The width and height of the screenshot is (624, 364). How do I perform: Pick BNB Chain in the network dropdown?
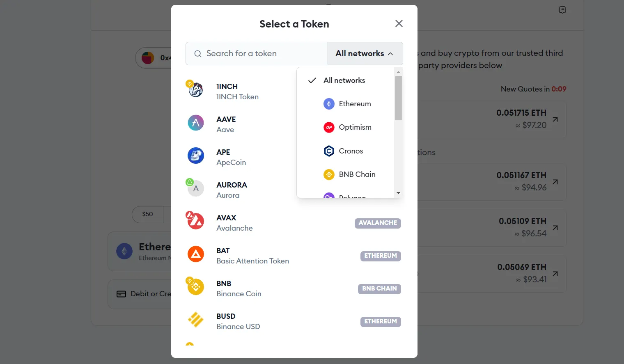tap(357, 174)
